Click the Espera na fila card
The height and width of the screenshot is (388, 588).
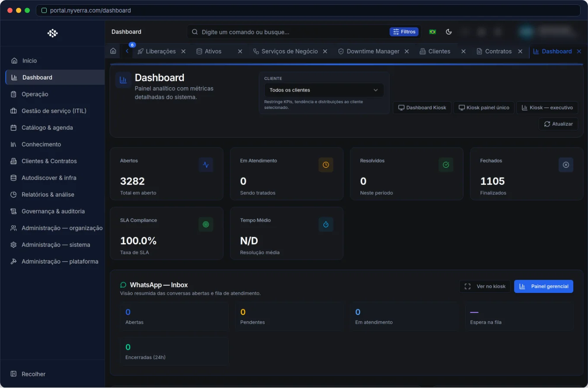tap(519, 317)
